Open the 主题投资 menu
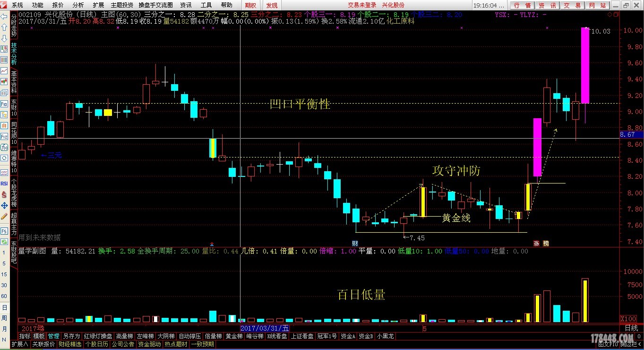The image size is (644, 350). coord(122,5)
